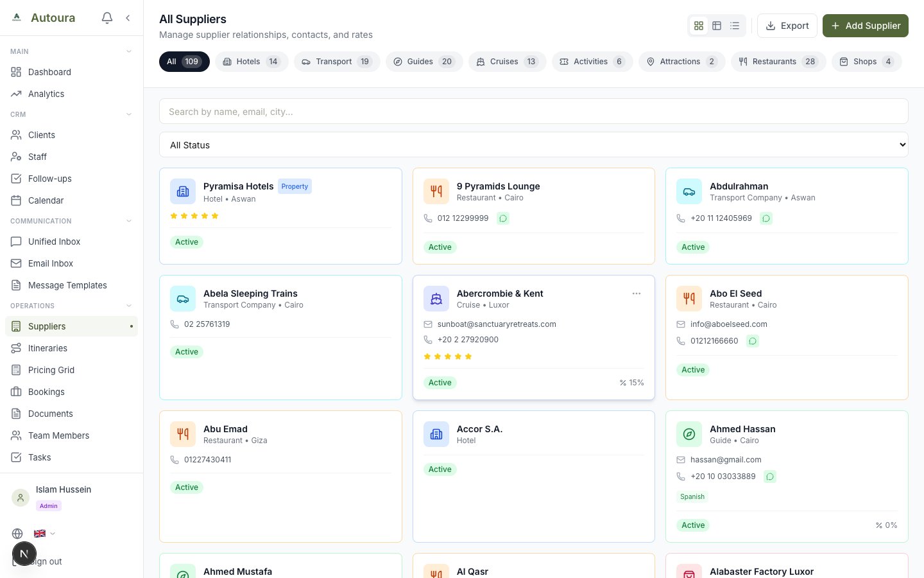Filter suppliers by Transport tab
This screenshot has width=924, height=578.
[337, 62]
